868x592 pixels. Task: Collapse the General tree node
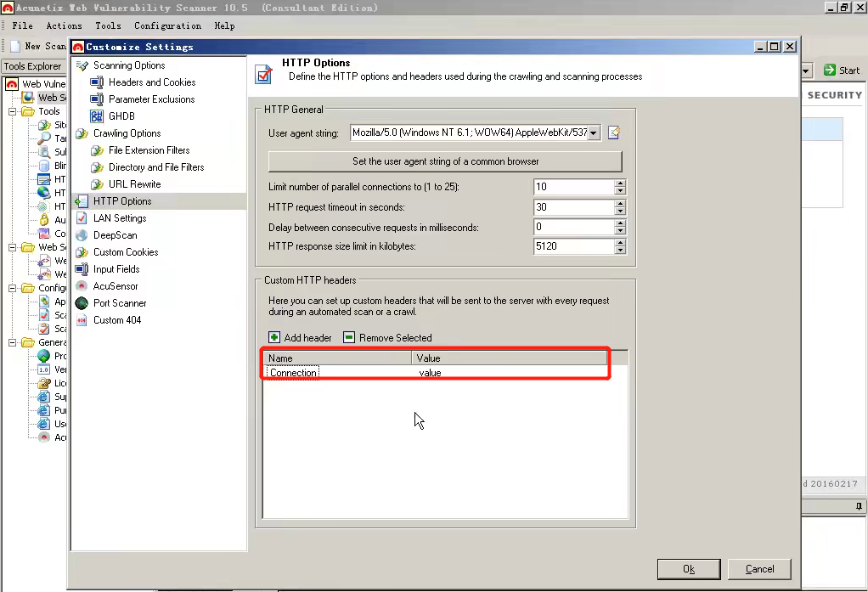(12, 342)
